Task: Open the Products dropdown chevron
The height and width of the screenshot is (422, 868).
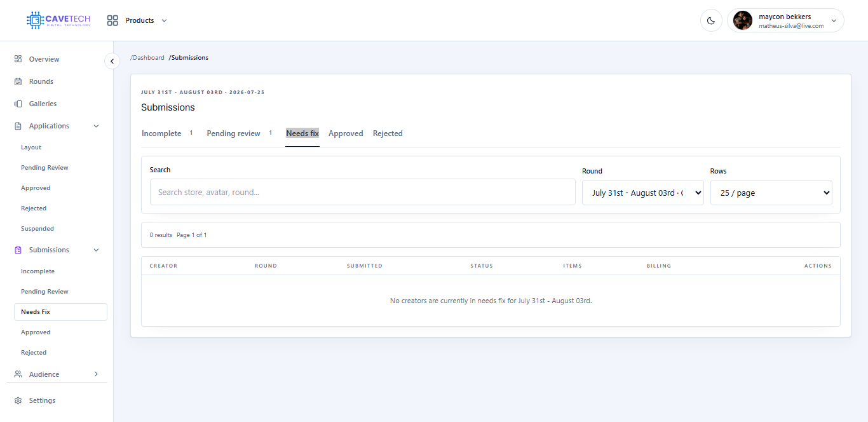Action: (x=164, y=20)
